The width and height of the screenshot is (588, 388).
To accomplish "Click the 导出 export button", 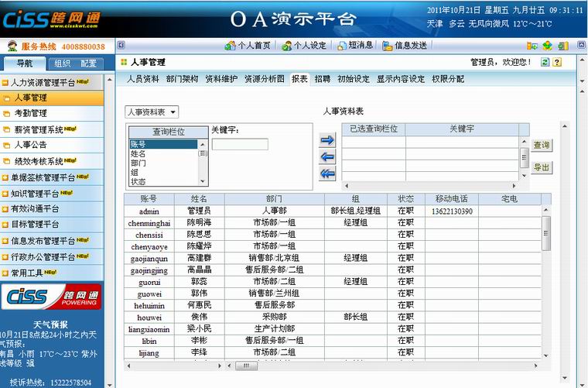I will 542,167.
